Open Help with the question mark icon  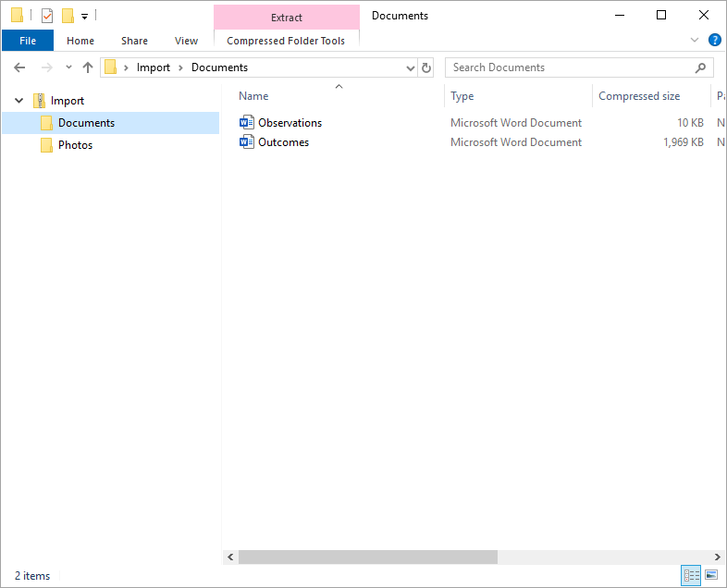[x=714, y=40]
